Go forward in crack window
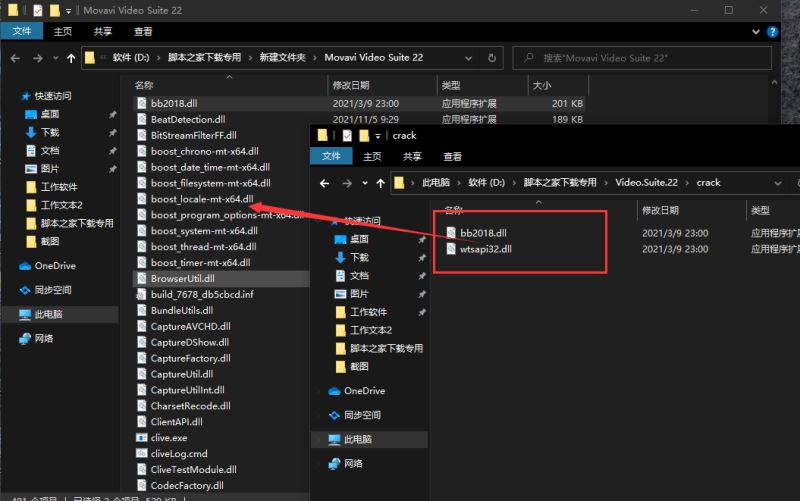 click(347, 183)
